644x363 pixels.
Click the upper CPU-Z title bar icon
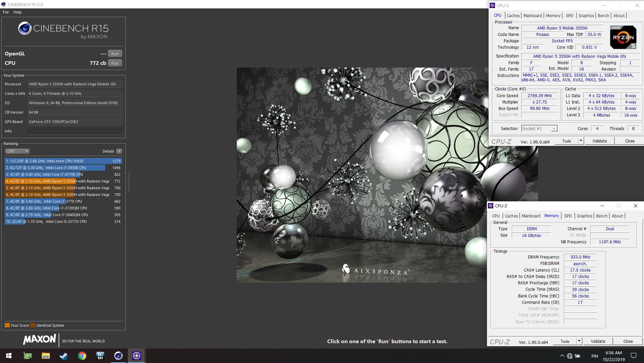(492, 5)
